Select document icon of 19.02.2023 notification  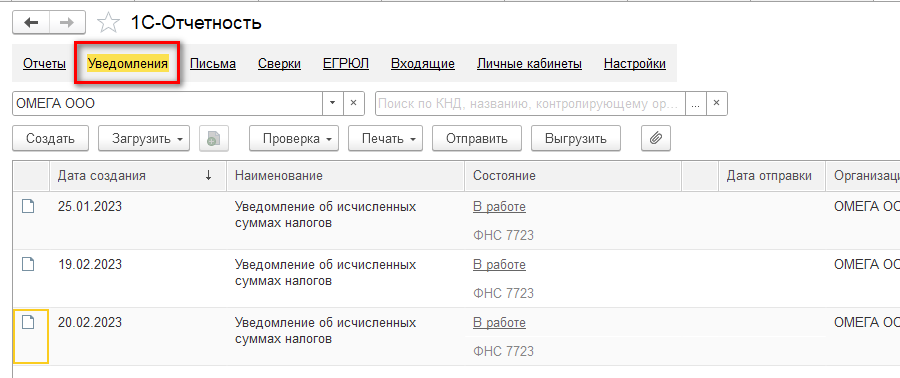(28, 264)
